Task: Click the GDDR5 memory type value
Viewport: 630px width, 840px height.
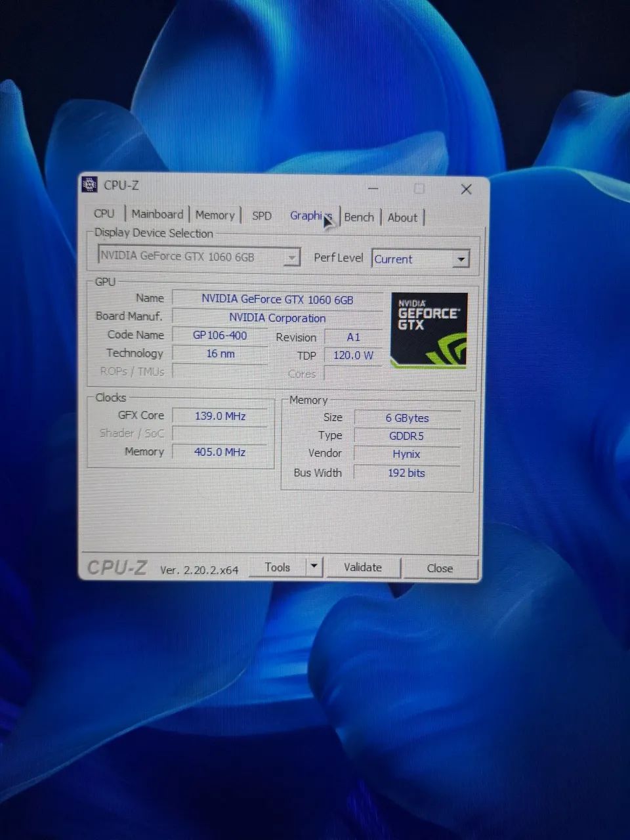Action: point(407,436)
